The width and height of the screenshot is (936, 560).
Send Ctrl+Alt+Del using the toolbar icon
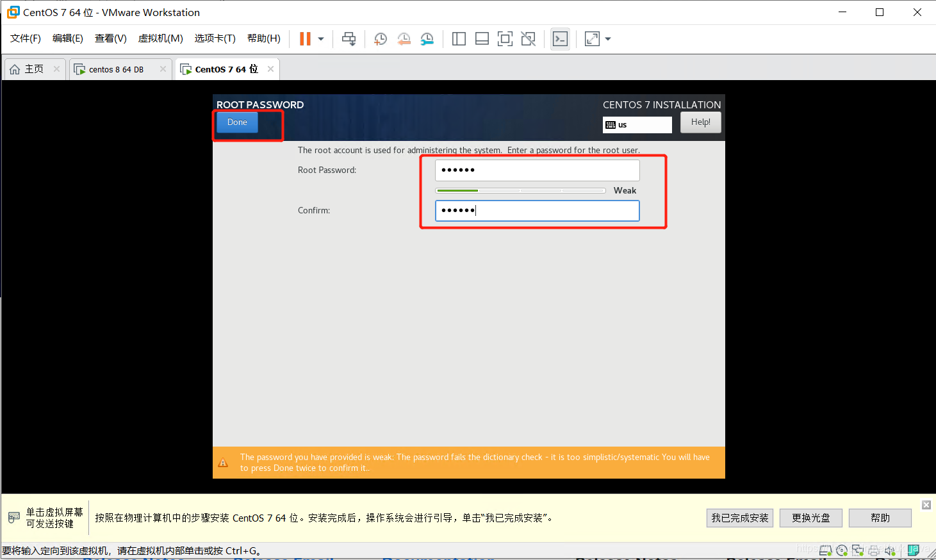coord(349,39)
